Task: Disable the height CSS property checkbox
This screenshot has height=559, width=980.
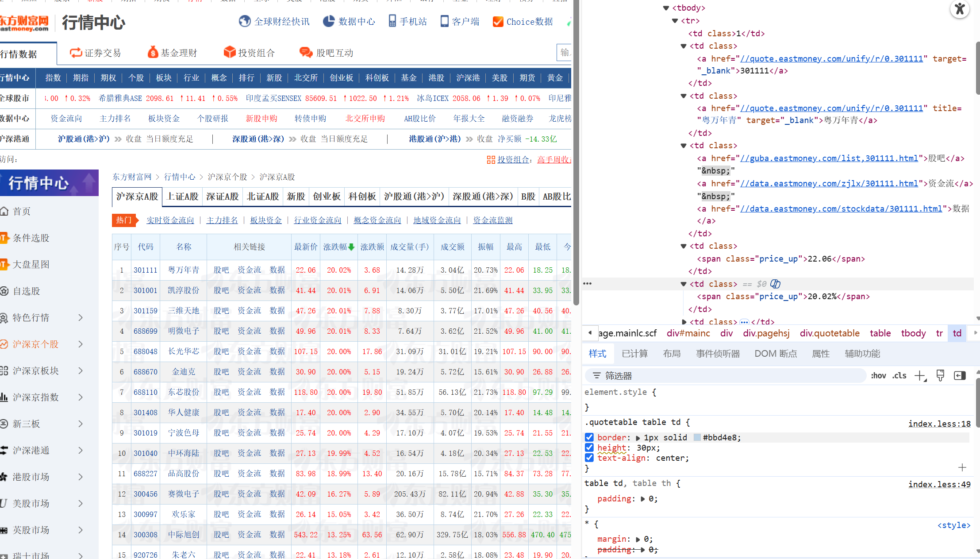Action: [589, 447]
